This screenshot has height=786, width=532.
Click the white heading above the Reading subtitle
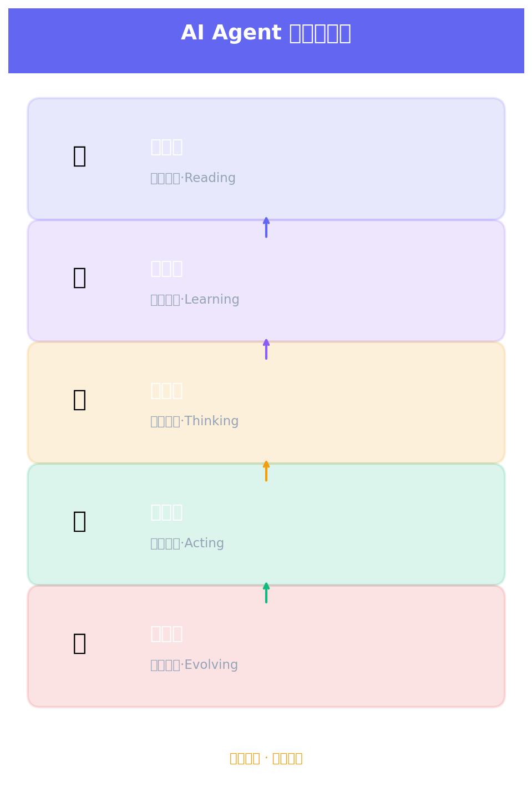[166, 147]
